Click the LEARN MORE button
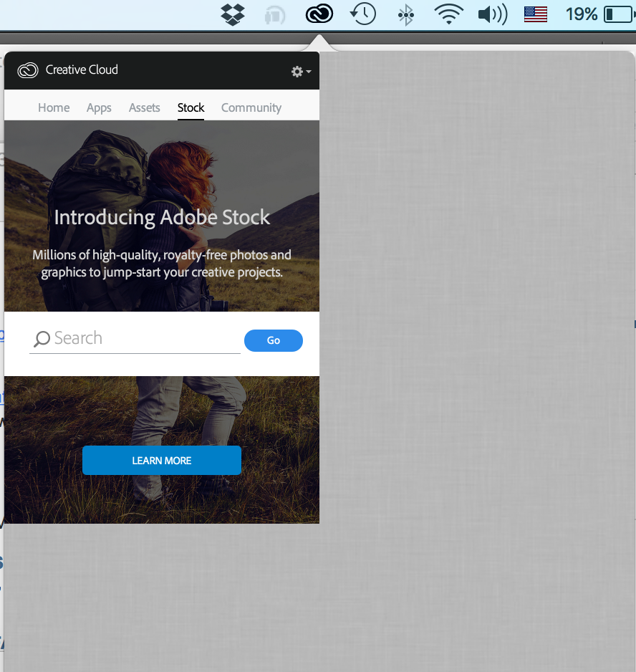Viewport: 636px width, 672px height. click(162, 460)
